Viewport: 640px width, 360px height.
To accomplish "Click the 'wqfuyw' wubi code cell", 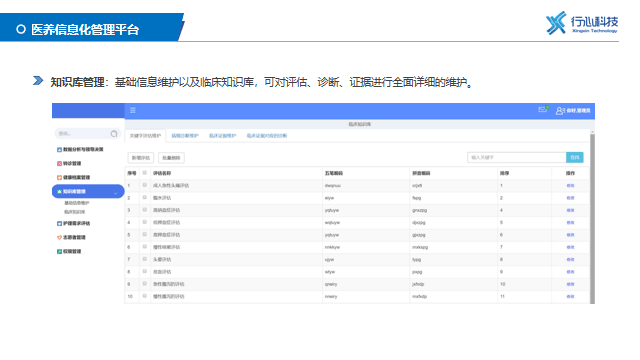I will click(x=332, y=223).
